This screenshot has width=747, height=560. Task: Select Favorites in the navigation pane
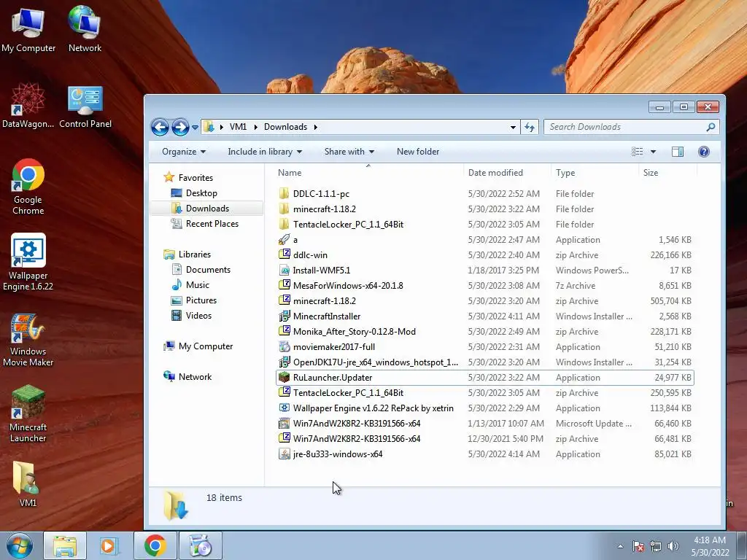(x=196, y=178)
